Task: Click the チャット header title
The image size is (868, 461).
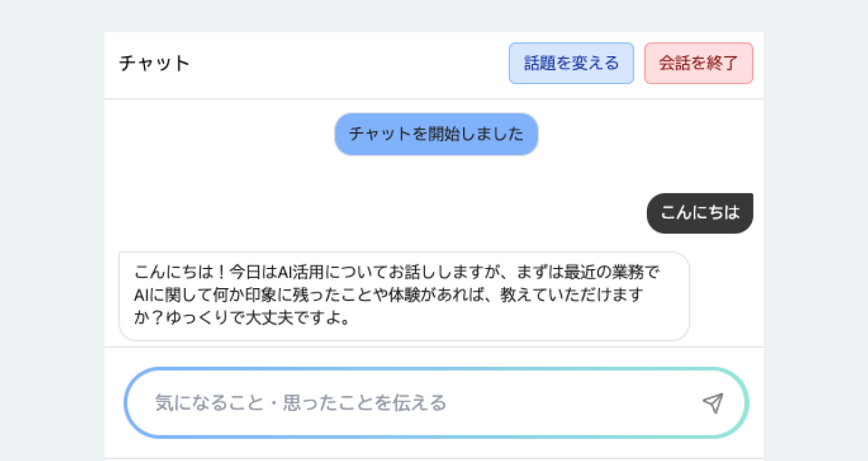Action: point(155,63)
